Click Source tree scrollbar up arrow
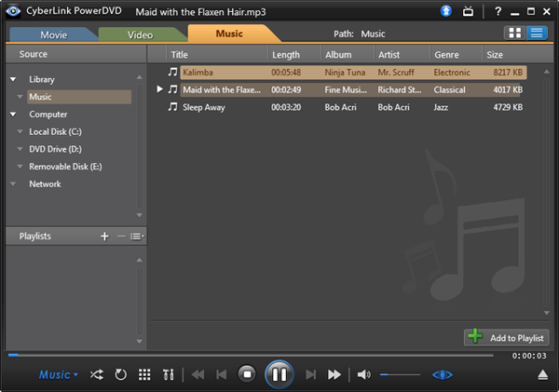 click(140, 77)
